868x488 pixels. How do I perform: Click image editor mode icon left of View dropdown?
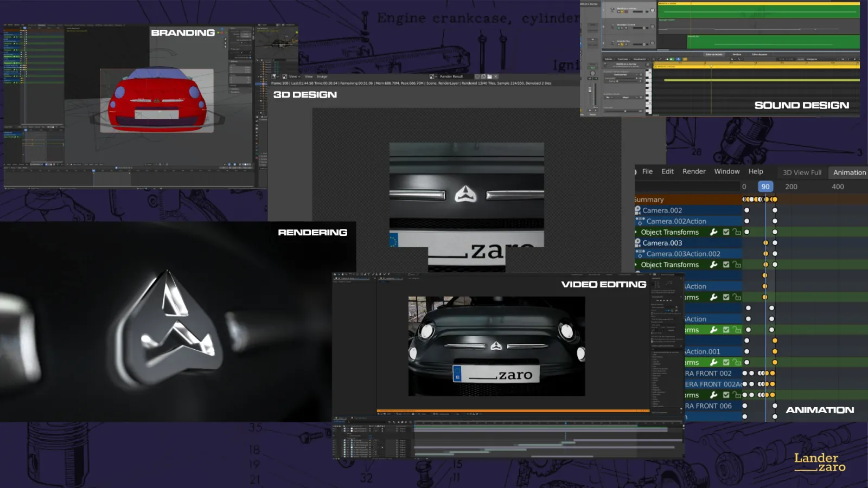pos(285,76)
